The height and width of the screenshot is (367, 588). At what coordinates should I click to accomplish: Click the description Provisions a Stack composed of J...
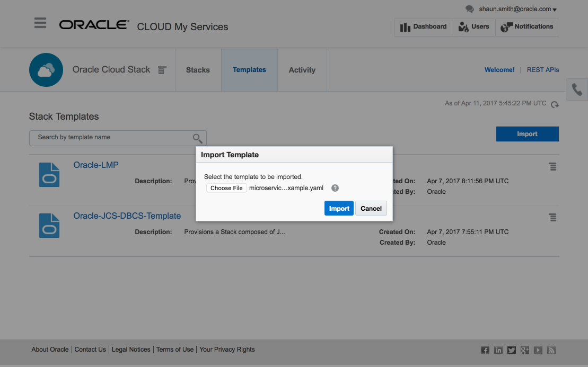click(x=234, y=232)
